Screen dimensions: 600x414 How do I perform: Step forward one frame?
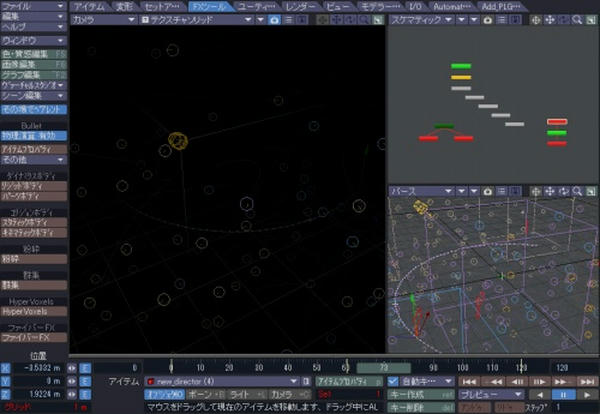[540, 381]
